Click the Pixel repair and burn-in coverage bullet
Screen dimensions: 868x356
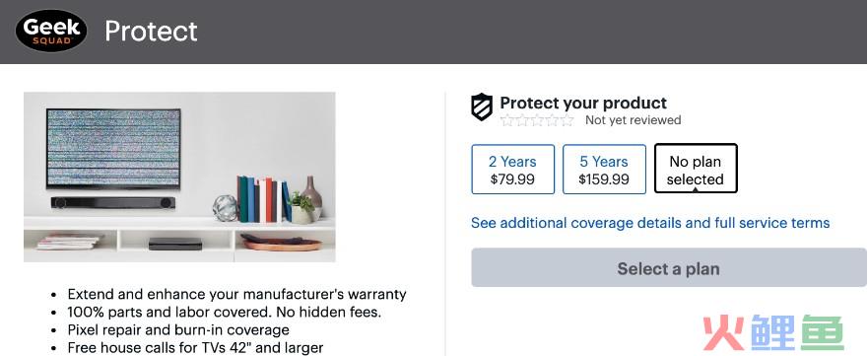[178, 330]
